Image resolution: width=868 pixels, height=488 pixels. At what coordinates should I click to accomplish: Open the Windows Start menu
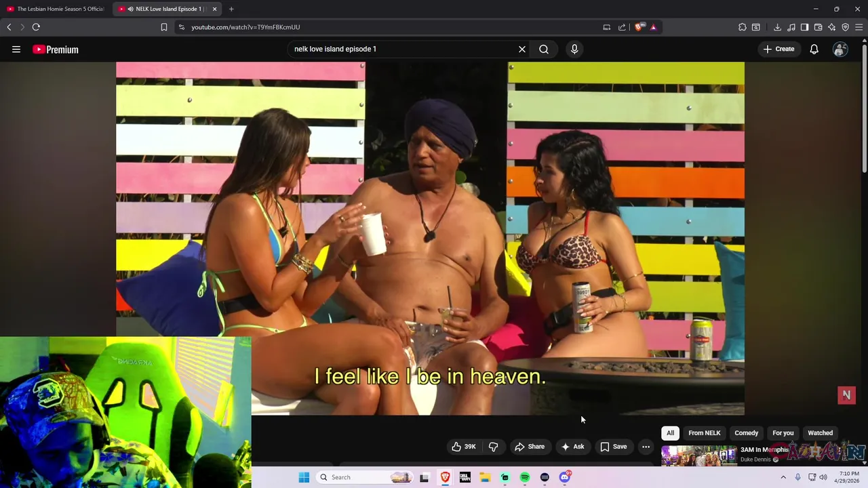(304, 477)
